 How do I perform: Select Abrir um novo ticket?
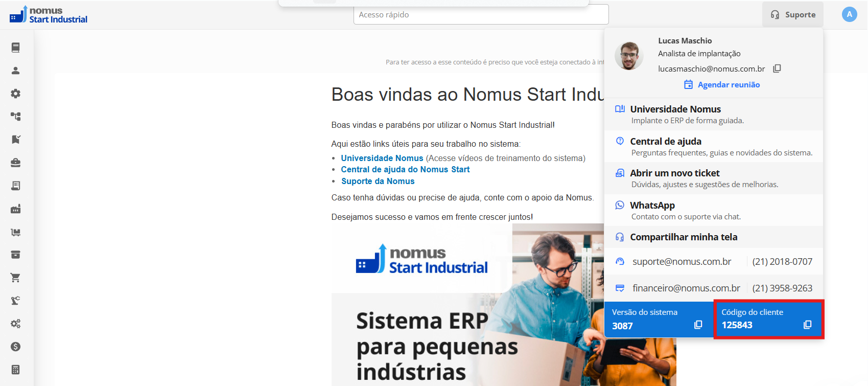point(714,178)
